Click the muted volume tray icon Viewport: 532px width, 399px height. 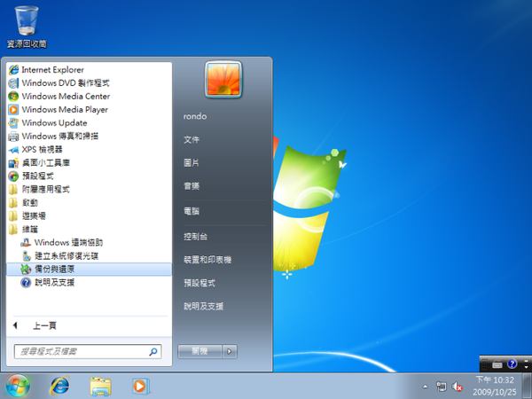click(x=457, y=386)
